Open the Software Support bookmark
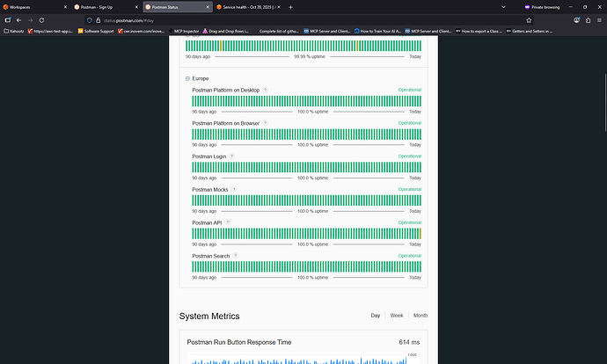 96,32
